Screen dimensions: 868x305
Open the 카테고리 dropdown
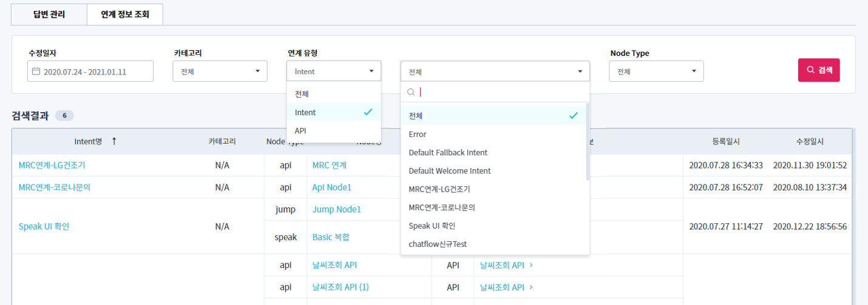click(220, 72)
